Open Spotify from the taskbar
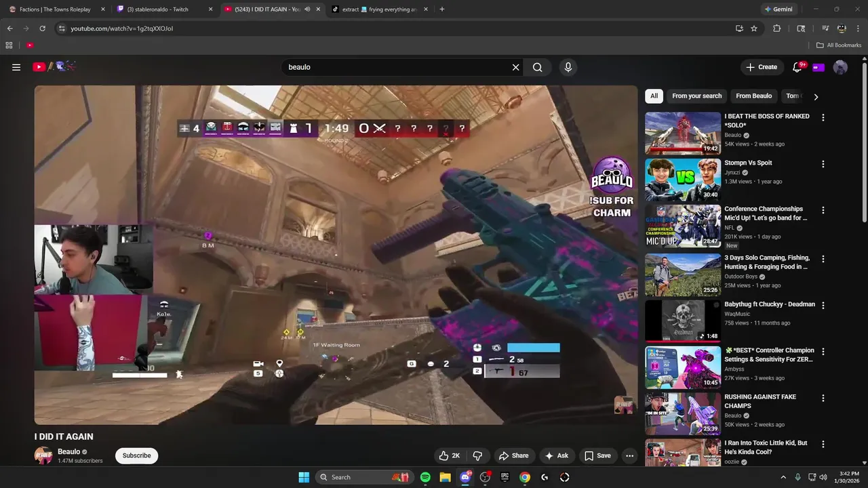 (x=425, y=477)
